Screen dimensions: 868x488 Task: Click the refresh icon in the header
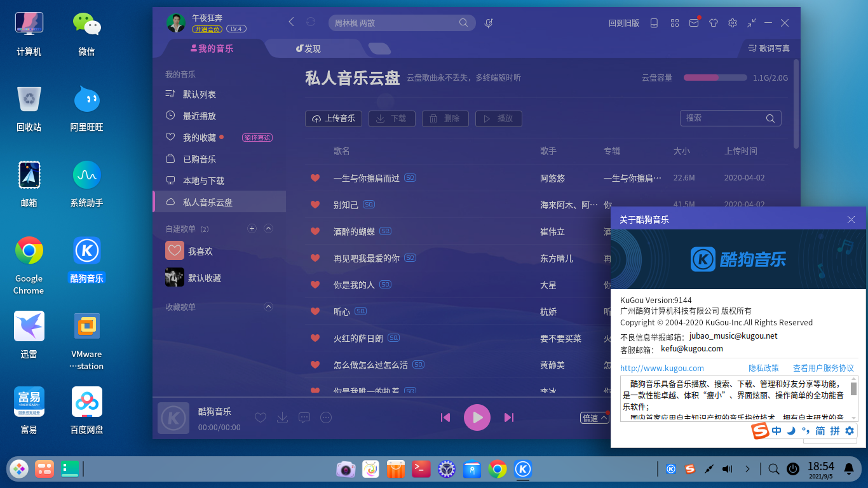click(310, 22)
